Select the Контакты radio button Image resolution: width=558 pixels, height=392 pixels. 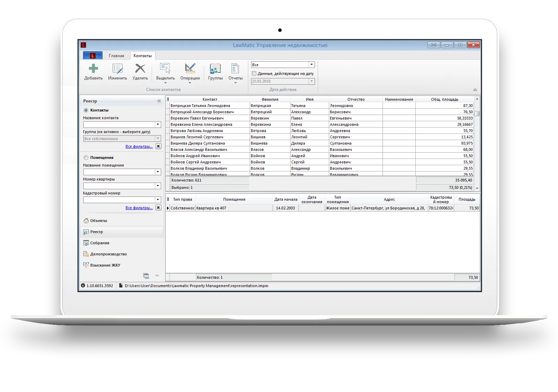[86, 110]
